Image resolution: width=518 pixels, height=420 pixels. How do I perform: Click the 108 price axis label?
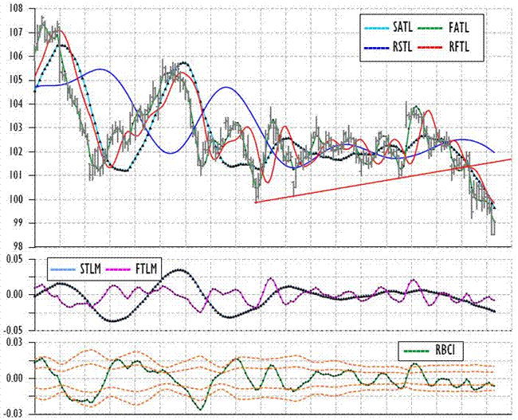tap(16, 8)
